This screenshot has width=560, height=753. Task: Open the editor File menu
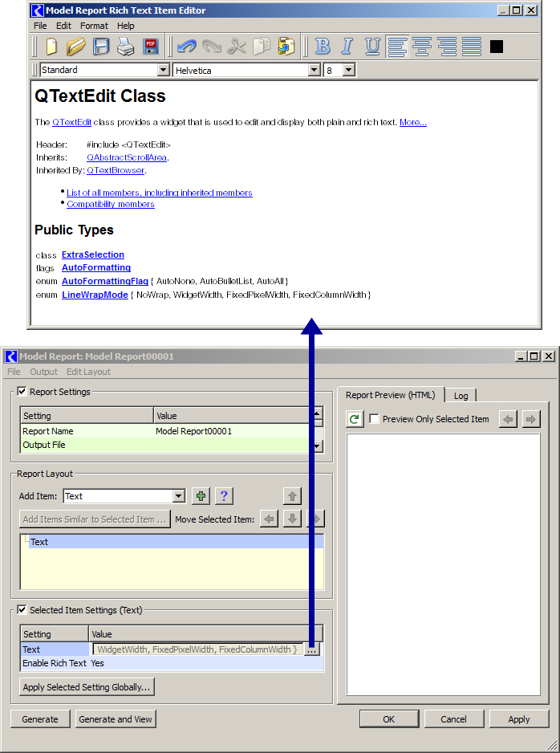[x=40, y=26]
